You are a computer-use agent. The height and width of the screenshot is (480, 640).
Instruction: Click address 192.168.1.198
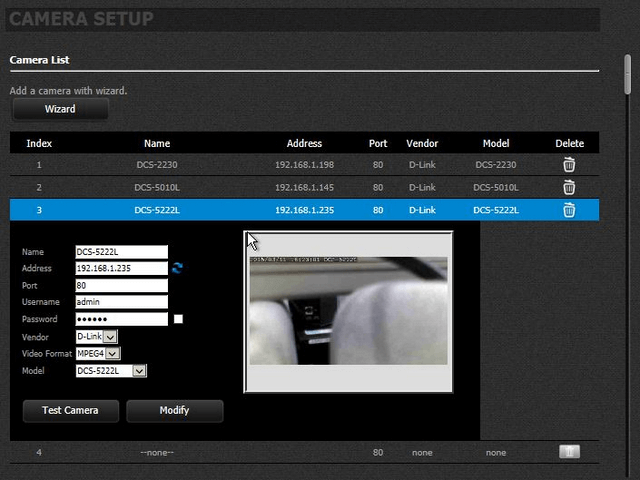point(304,165)
